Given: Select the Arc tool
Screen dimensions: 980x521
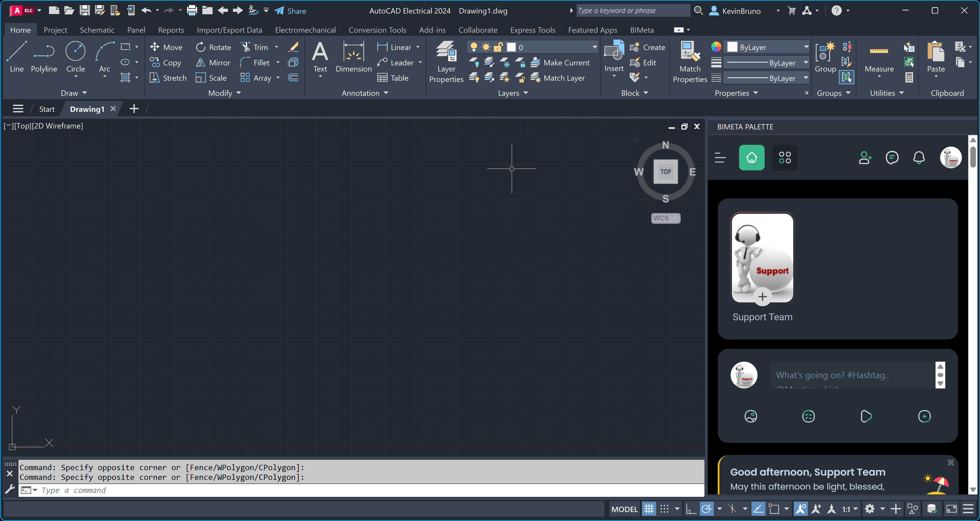Looking at the screenshot, I should 105,57.
